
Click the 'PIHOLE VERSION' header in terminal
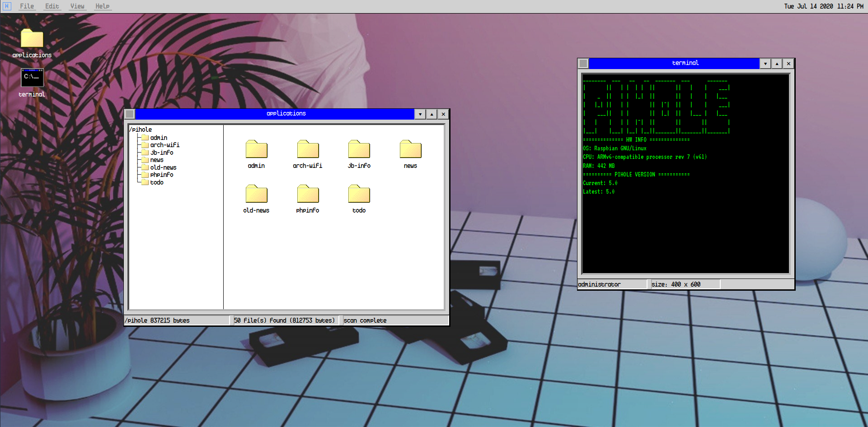coord(634,174)
